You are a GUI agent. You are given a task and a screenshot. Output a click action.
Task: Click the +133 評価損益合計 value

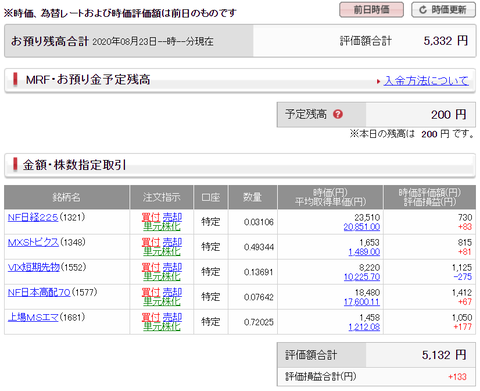coord(457,377)
